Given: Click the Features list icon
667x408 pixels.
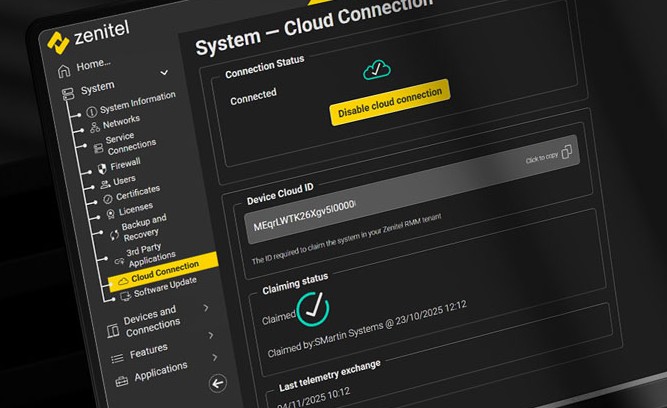Looking at the screenshot, I should [117, 359].
